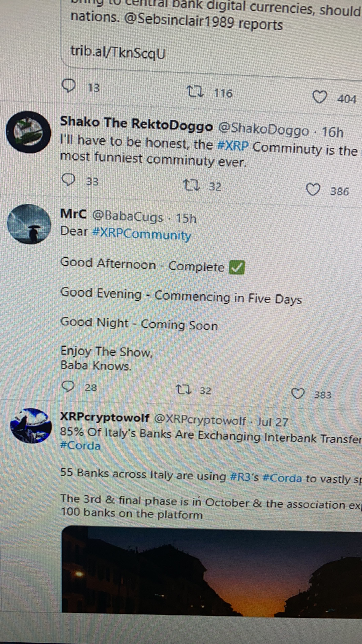Open the #XRPCommunity hashtag
This screenshot has height=644, width=362.
141,233
